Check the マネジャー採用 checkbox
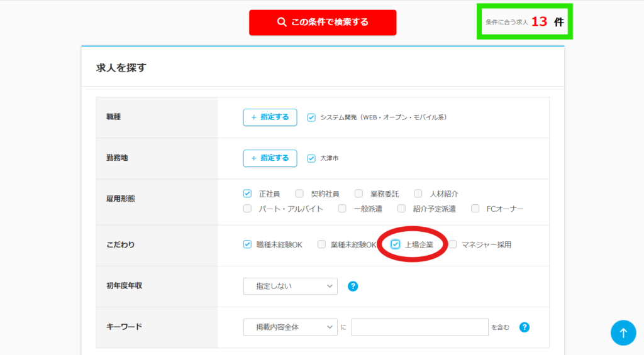Viewport: 644px width, 355px height. [452, 244]
